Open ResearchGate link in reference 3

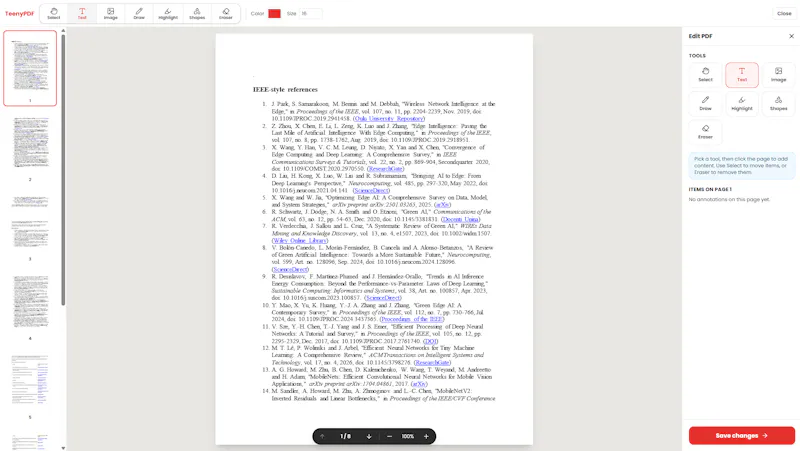click(385, 168)
